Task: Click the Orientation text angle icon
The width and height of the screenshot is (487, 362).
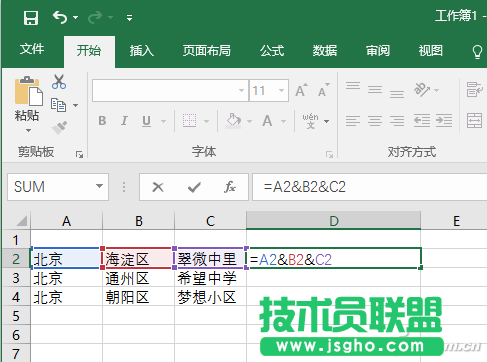Action: [422, 89]
